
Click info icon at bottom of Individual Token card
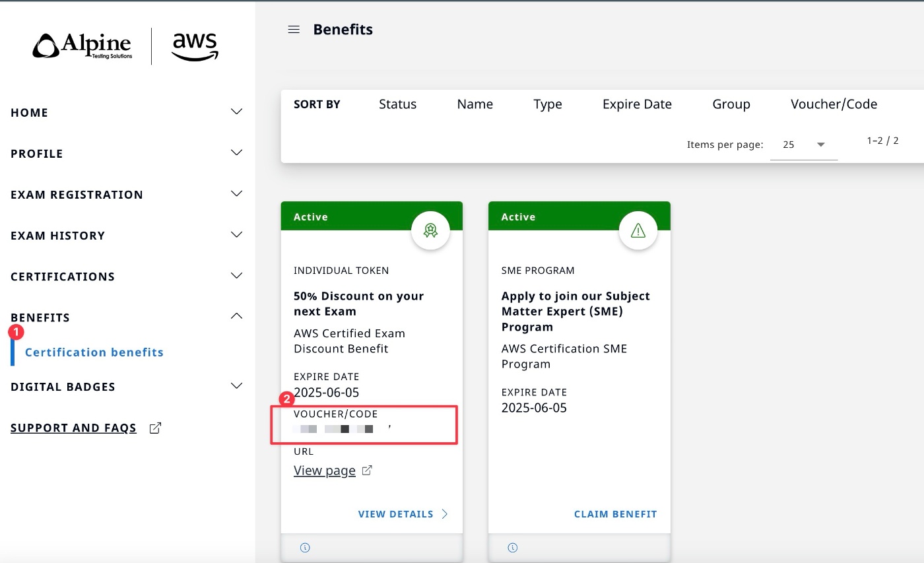pyautogui.click(x=305, y=547)
